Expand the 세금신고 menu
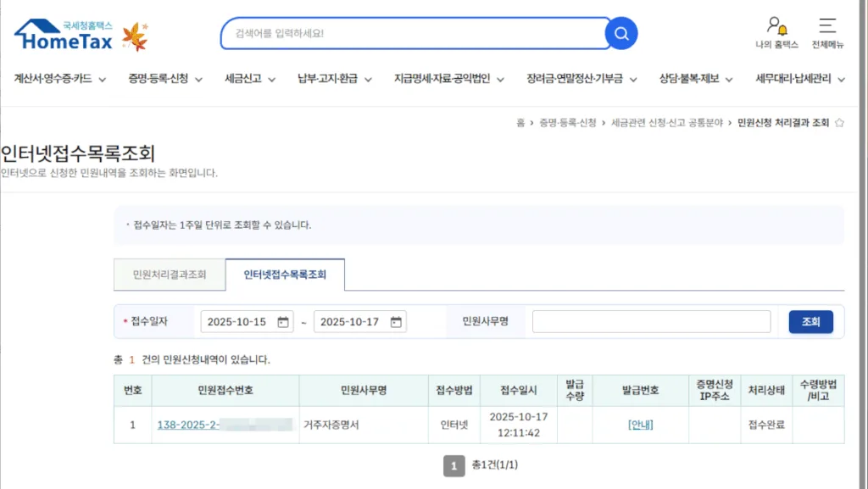The height and width of the screenshot is (489, 868). click(250, 79)
